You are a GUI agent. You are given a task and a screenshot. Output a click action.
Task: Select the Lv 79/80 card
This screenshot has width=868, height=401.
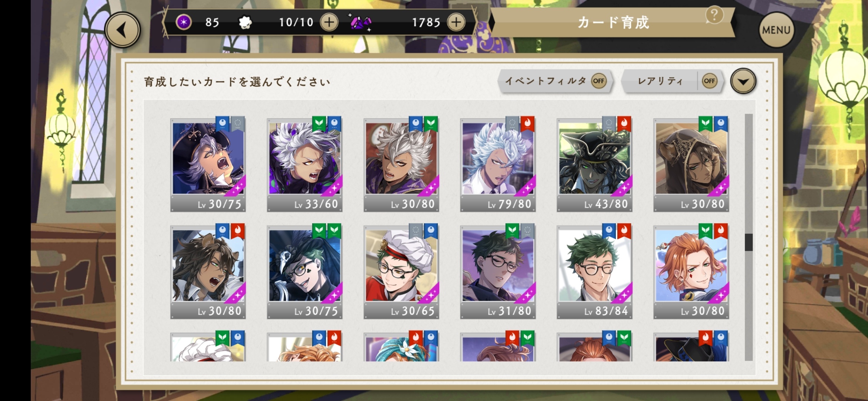[498, 164]
